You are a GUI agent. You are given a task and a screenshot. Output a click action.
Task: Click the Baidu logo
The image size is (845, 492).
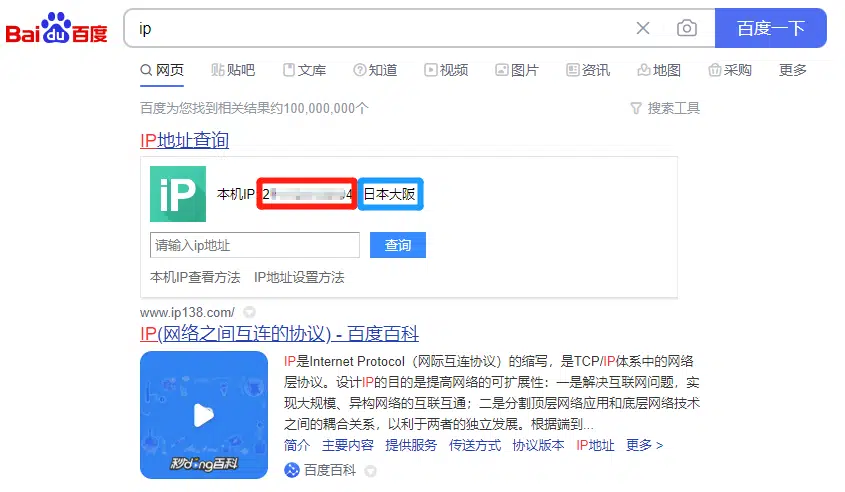pos(57,29)
